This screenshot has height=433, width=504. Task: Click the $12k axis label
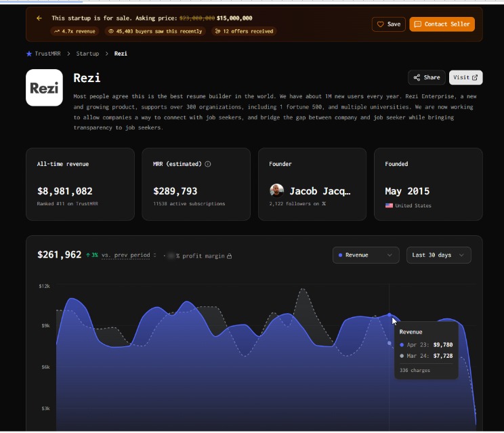click(44, 286)
